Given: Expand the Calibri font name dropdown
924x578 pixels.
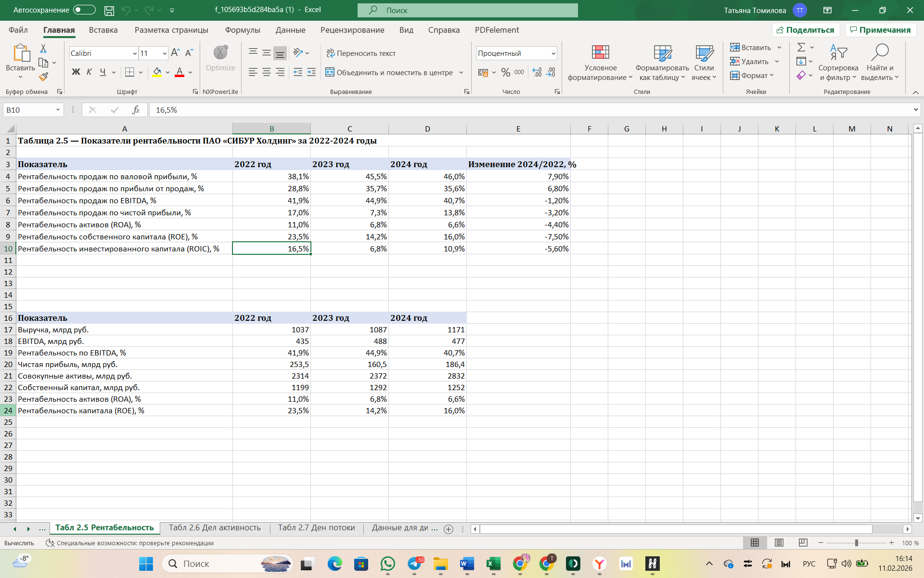Looking at the screenshot, I should click(135, 53).
